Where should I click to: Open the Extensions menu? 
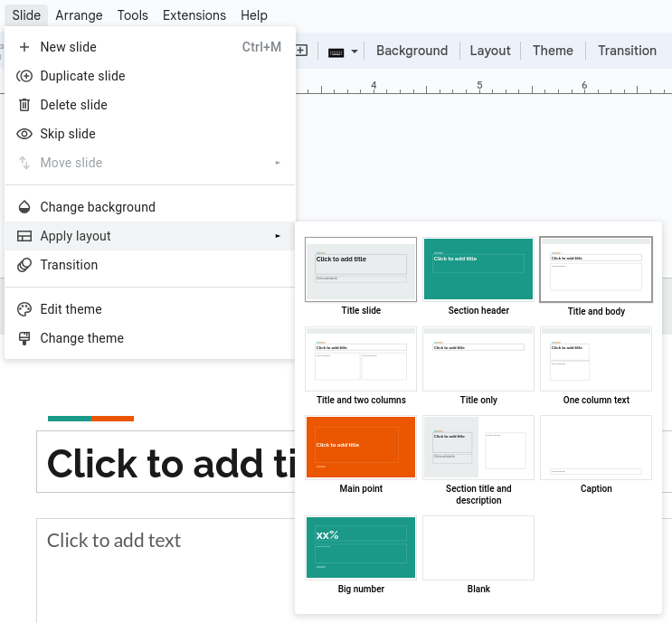[x=194, y=15]
